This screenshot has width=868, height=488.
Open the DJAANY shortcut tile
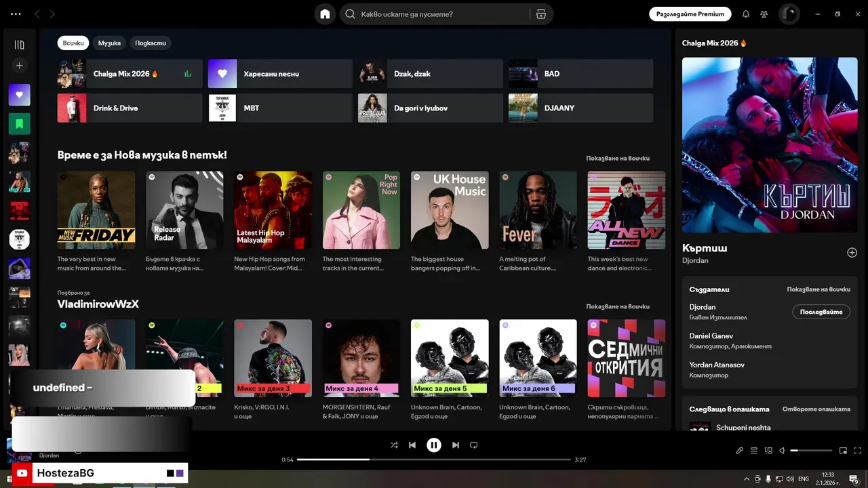pyautogui.click(x=581, y=108)
